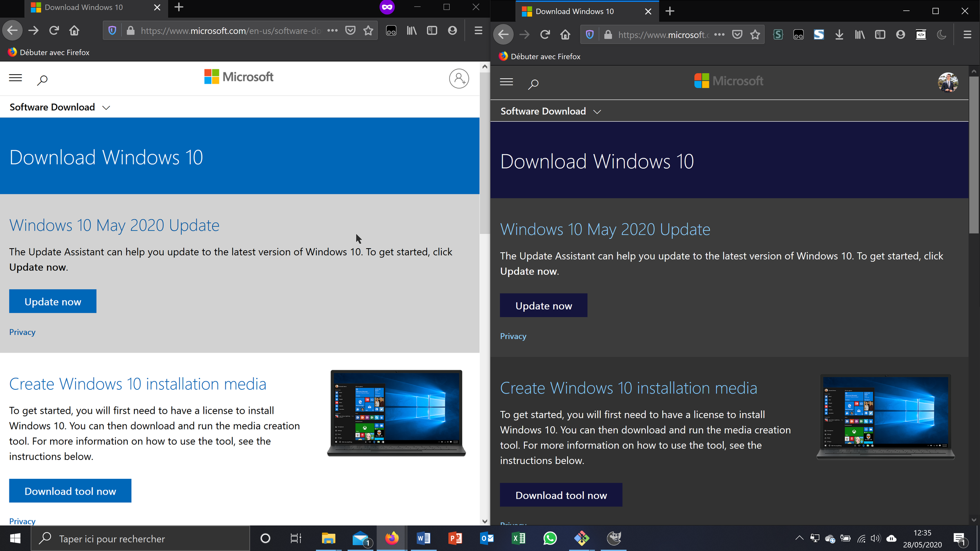Click profile photo avatar on right page
This screenshot has width=980, height=551.
pos(948,83)
